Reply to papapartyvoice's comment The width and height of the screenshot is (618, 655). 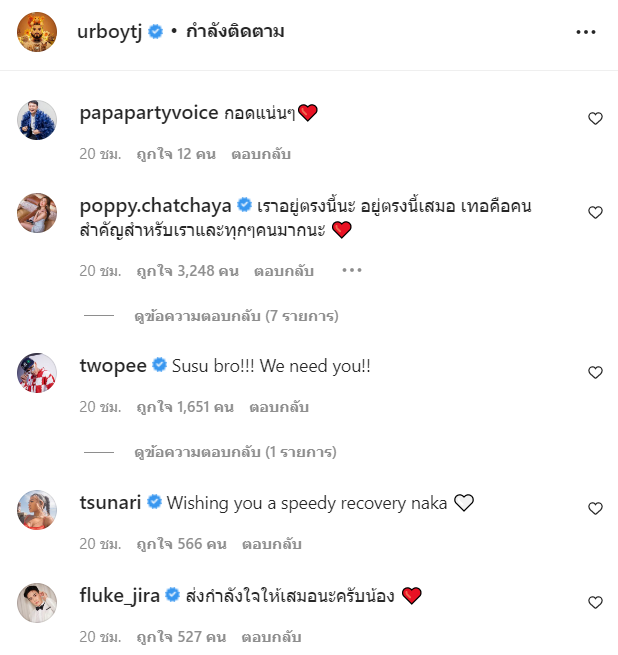[261, 154]
